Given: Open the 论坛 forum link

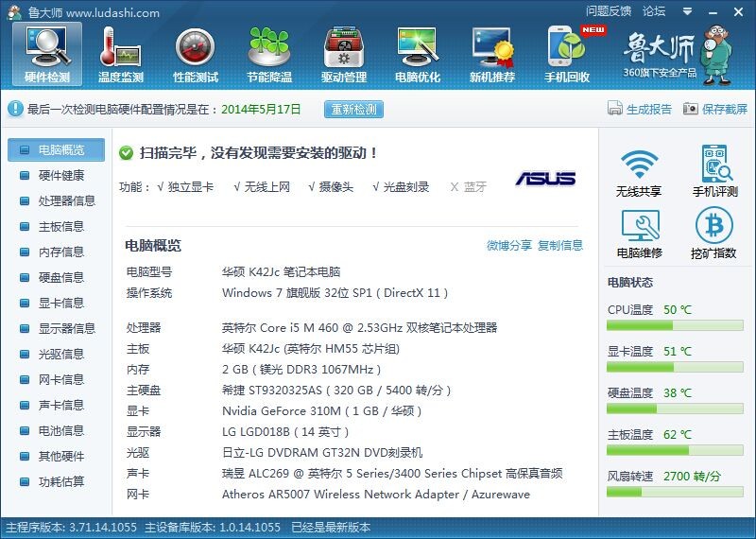Looking at the screenshot, I should pyautogui.click(x=654, y=11).
